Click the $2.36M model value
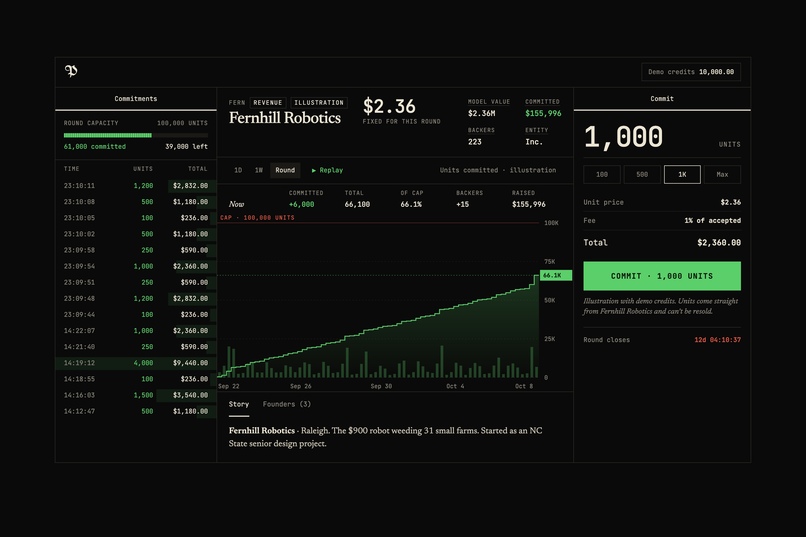The height and width of the screenshot is (537, 806). (482, 113)
